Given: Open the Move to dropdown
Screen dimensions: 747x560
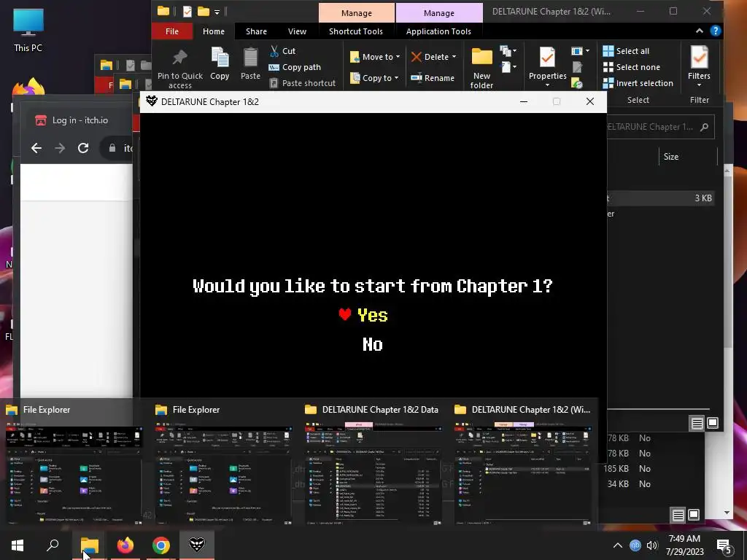Looking at the screenshot, I should [375, 57].
